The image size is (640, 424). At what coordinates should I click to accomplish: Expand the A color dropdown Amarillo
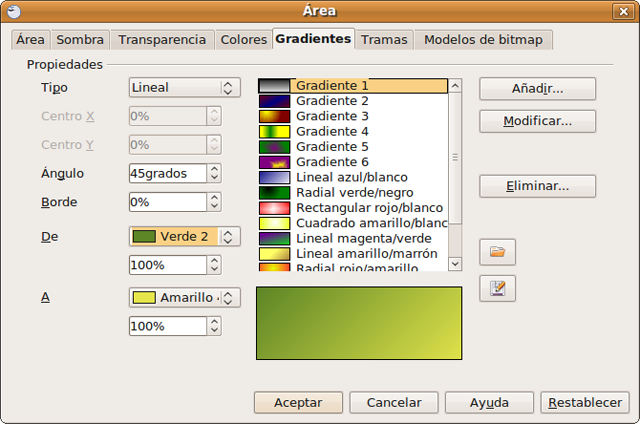pos(185,297)
